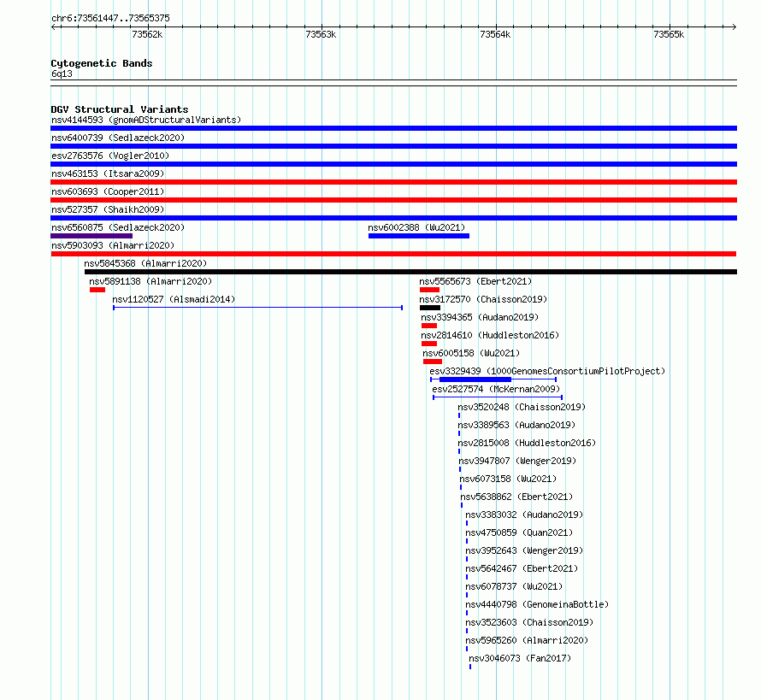Click nsv5891138 (Almarri2020) label
The image size is (761, 700).
coord(150,281)
